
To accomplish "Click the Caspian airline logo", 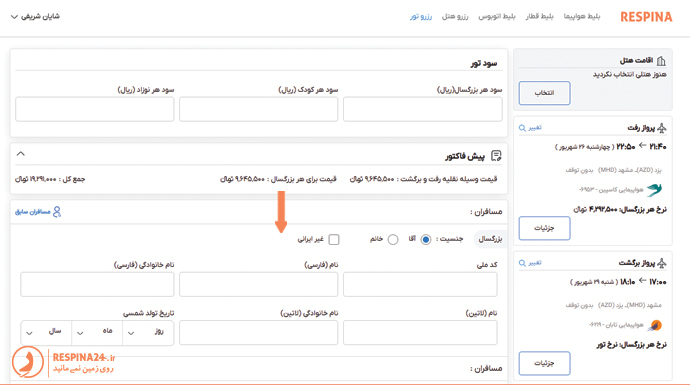I will click(654, 190).
